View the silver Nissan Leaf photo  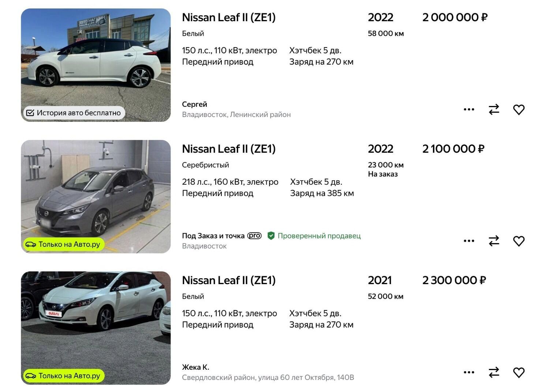click(96, 190)
